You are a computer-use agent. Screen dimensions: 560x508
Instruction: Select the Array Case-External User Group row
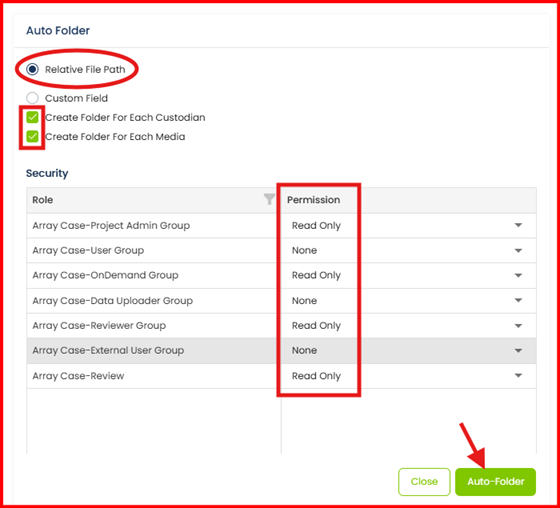281,351
